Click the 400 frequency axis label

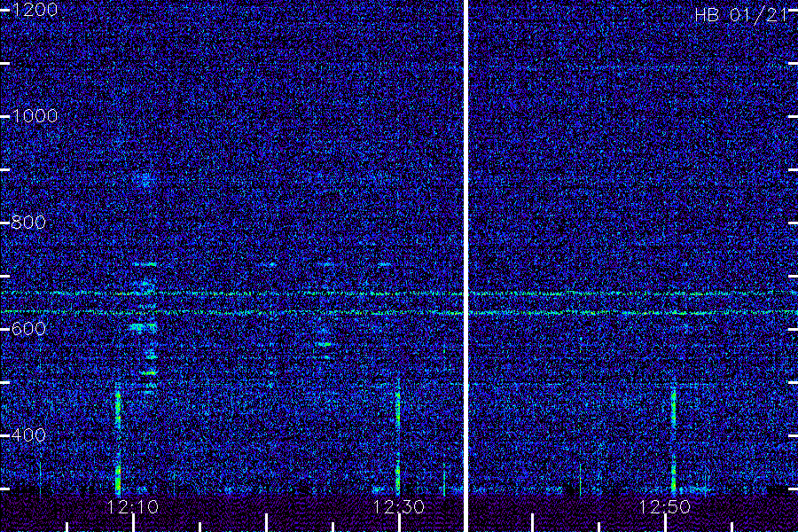(x=28, y=435)
